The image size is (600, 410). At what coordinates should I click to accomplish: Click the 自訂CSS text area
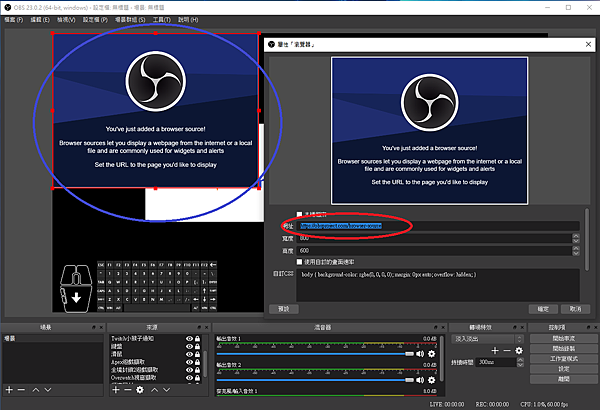438,285
